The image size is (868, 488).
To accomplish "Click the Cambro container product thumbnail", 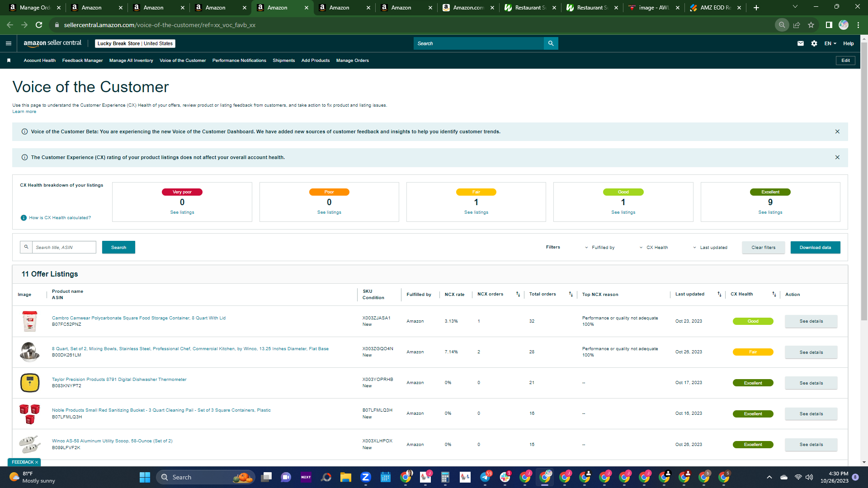I will [30, 321].
